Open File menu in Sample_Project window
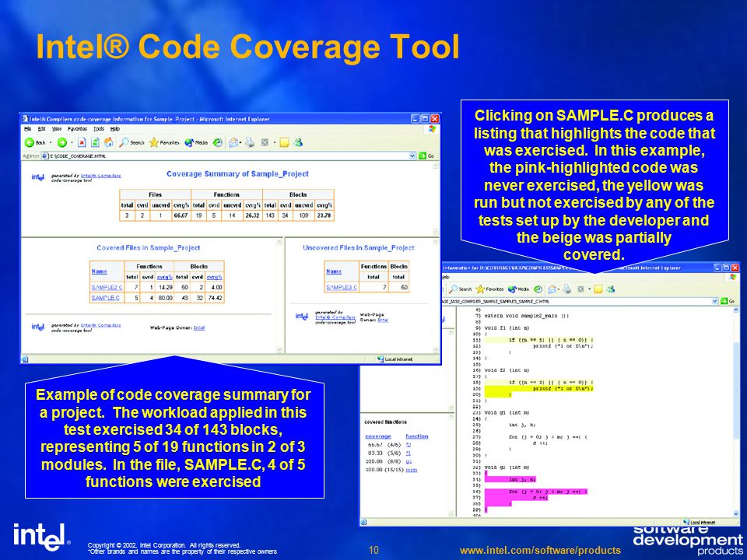 (x=28, y=128)
